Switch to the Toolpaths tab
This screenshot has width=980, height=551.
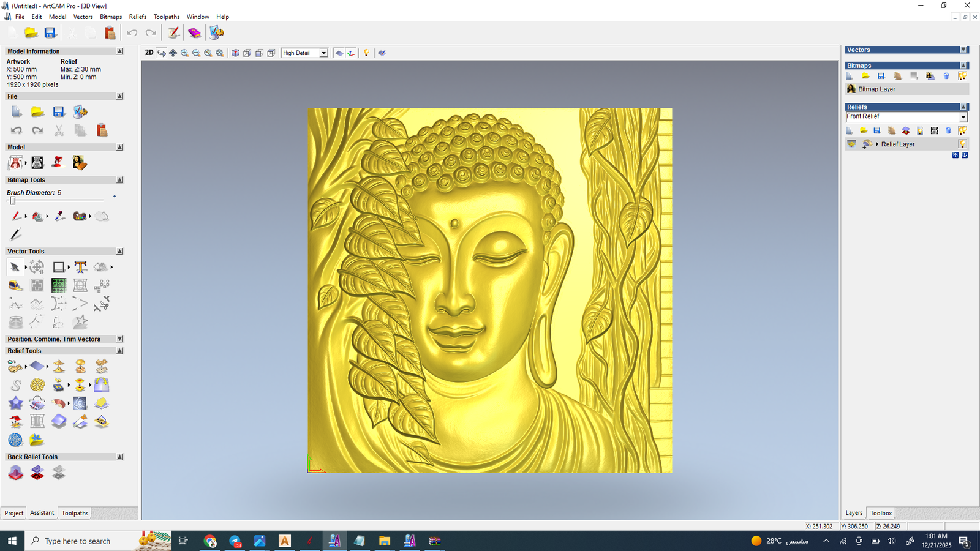click(x=75, y=513)
